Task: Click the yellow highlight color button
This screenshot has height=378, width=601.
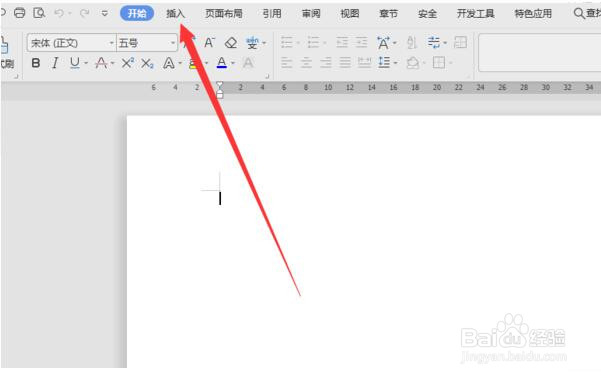Action: pyautogui.click(x=194, y=63)
